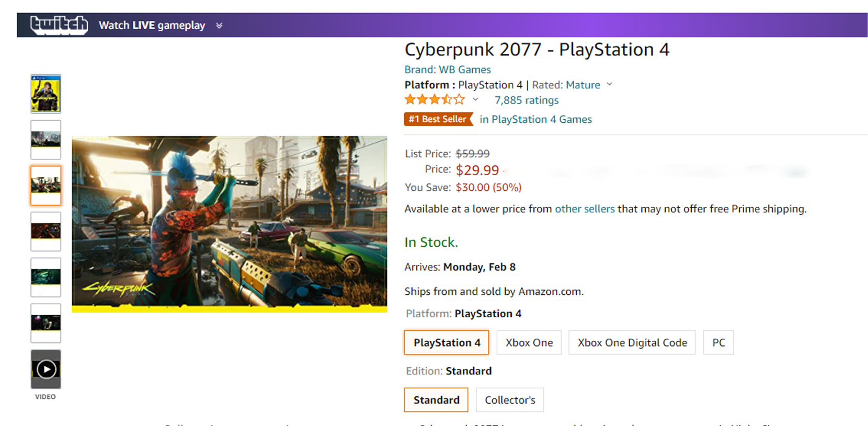Expand the Rated: Mature dropdown arrow

tap(609, 84)
